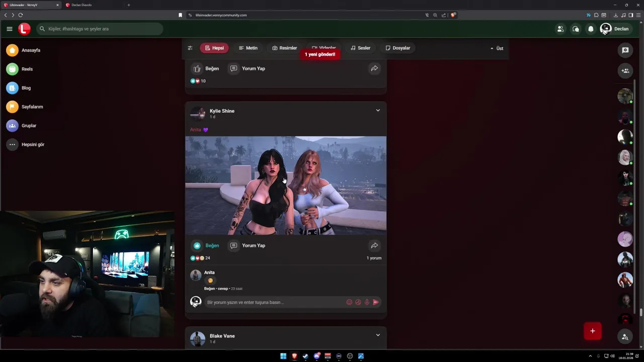The width and height of the screenshot is (644, 362).
Task: Click the red Lifeinvader logo
Action: pos(24,29)
